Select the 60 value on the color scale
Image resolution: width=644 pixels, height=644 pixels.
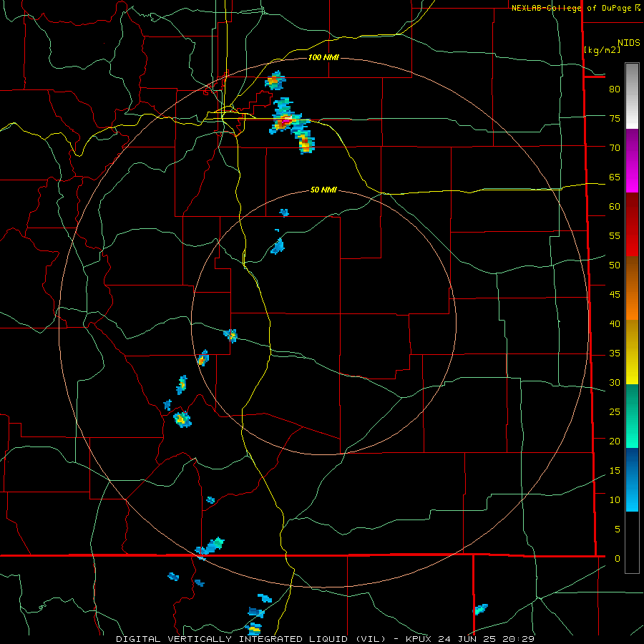tap(615, 207)
